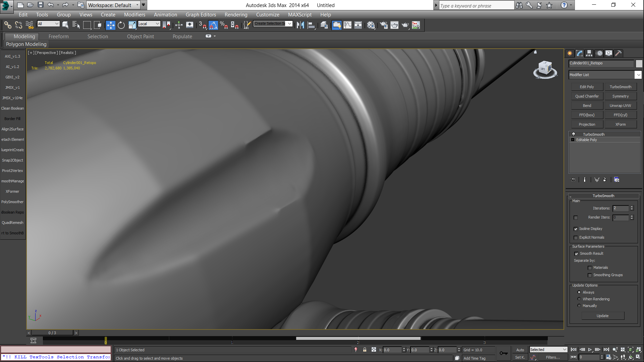This screenshot has height=362, width=644.
Task: Open the Modifiers menu
Action: (x=135, y=15)
